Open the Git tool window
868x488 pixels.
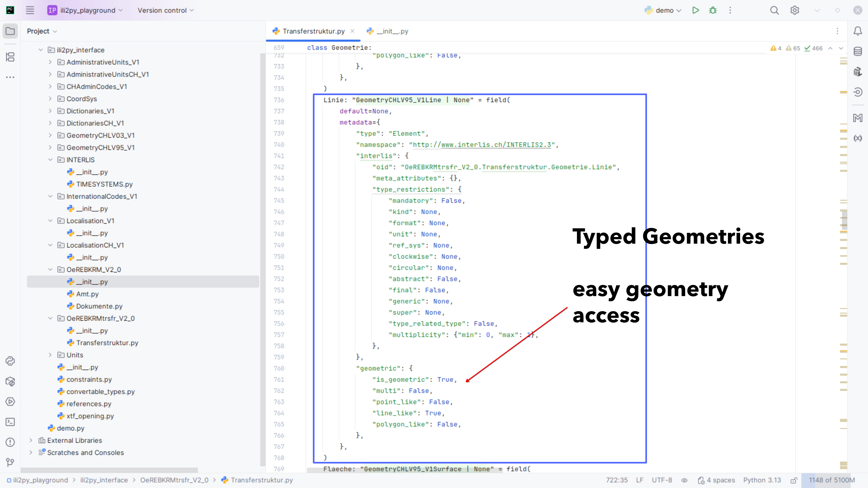10,462
